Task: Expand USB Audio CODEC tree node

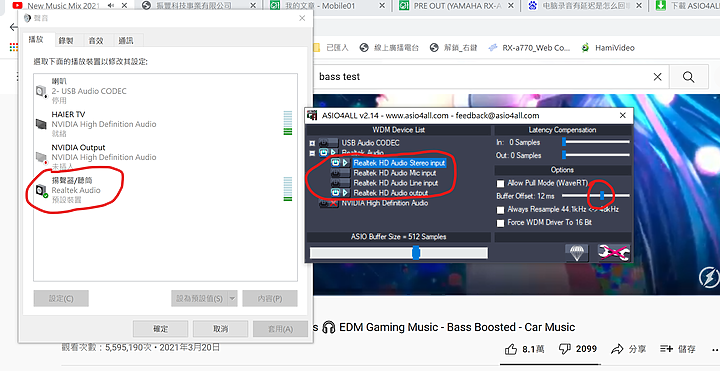Action: pos(312,143)
